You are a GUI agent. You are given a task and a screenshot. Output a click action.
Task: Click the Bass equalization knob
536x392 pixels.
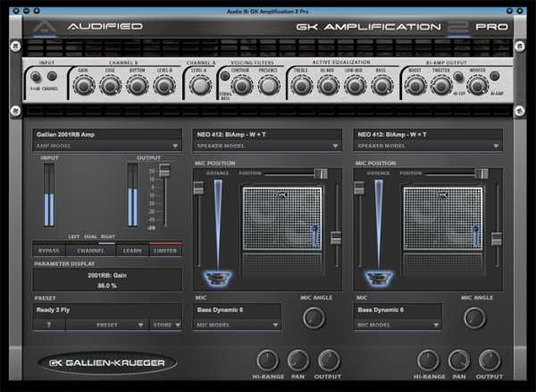click(381, 86)
